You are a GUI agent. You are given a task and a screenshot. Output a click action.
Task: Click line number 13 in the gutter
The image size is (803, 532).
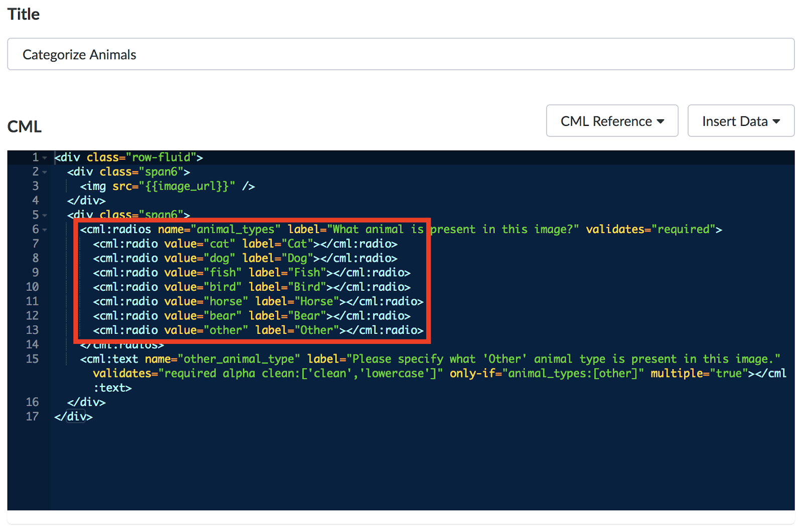click(32, 330)
